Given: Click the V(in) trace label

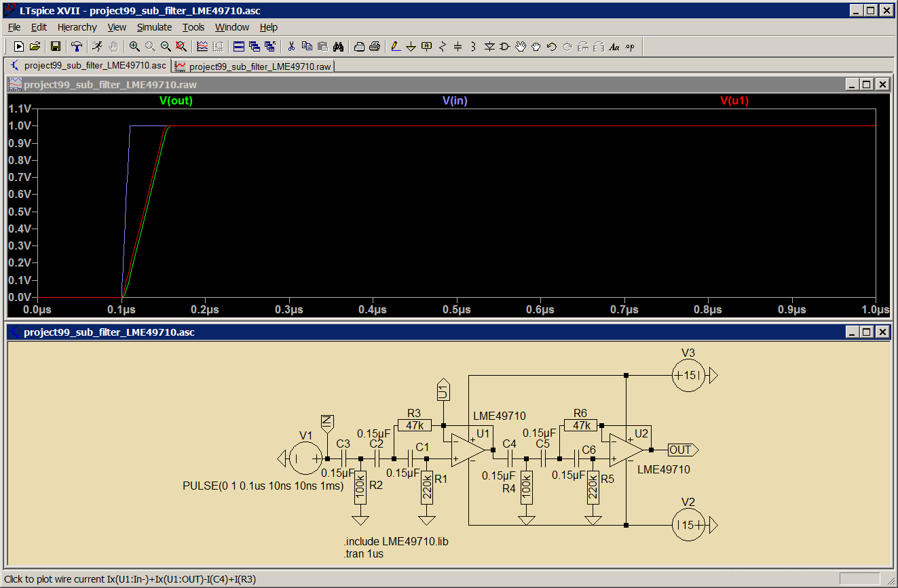Looking at the screenshot, I should click(x=455, y=101).
